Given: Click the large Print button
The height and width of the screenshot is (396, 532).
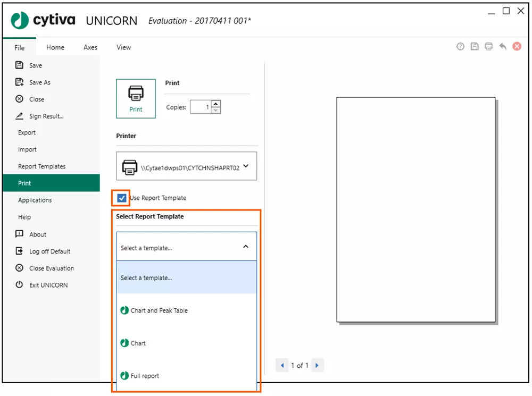Looking at the screenshot, I should tap(136, 98).
